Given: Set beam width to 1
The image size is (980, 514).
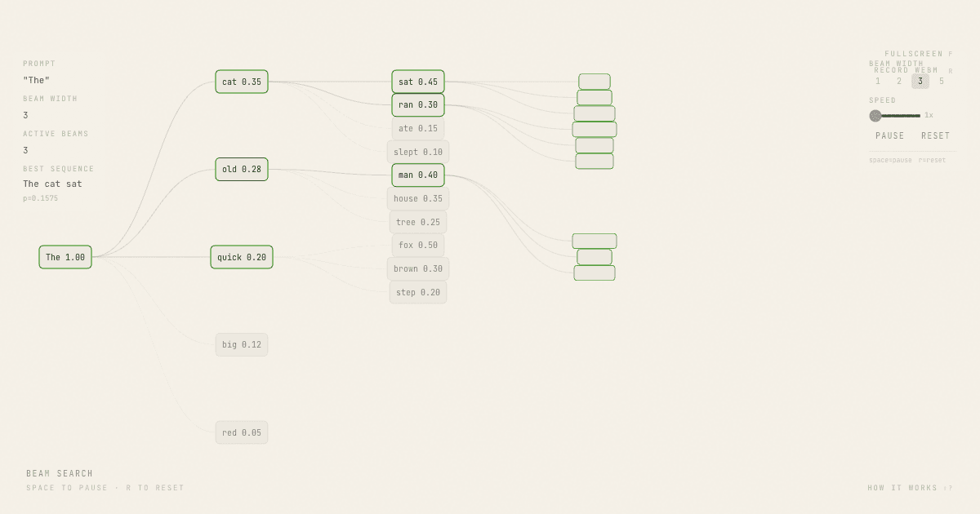Looking at the screenshot, I should click(x=878, y=82).
